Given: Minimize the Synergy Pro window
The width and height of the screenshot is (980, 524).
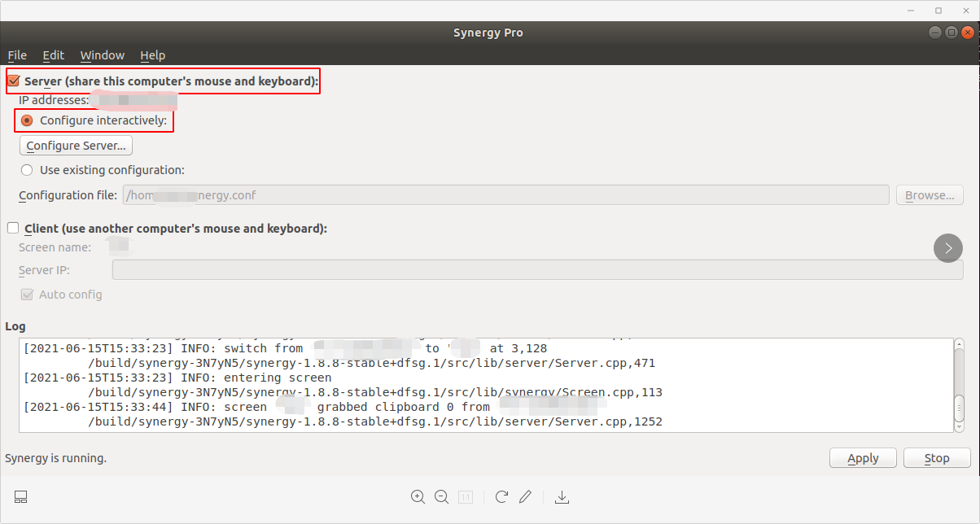Looking at the screenshot, I should coord(936,33).
